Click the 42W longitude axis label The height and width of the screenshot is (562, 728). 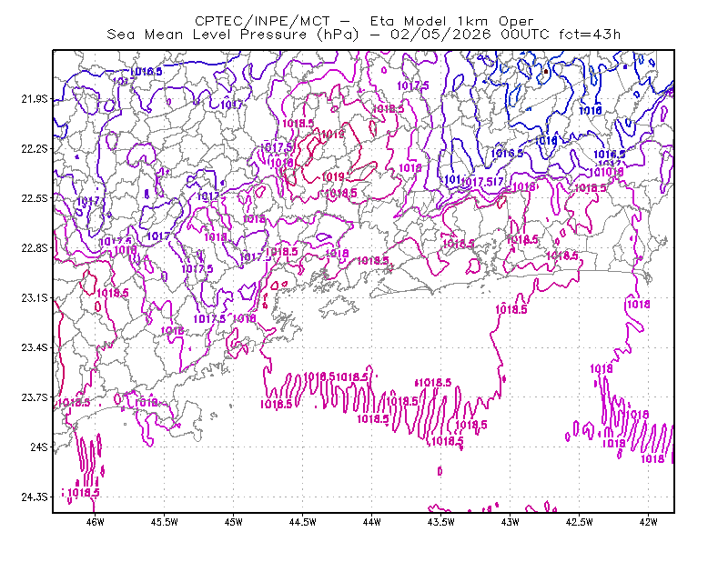coord(648,522)
